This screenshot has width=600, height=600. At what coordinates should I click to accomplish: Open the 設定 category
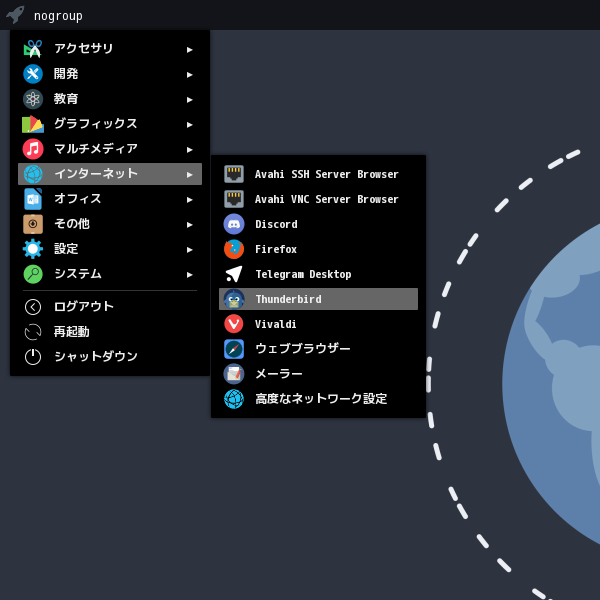tap(110, 249)
